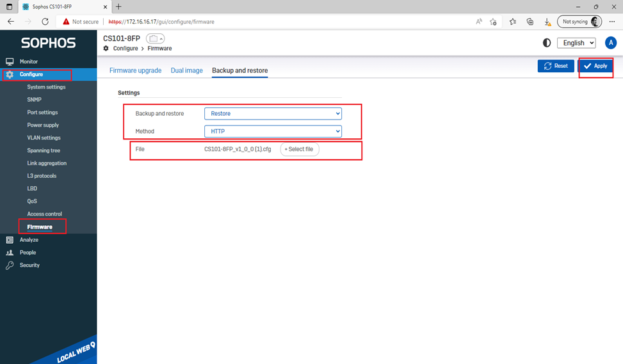This screenshot has width=623, height=364.
Task: Click the user avatar icon A
Action: tap(610, 43)
